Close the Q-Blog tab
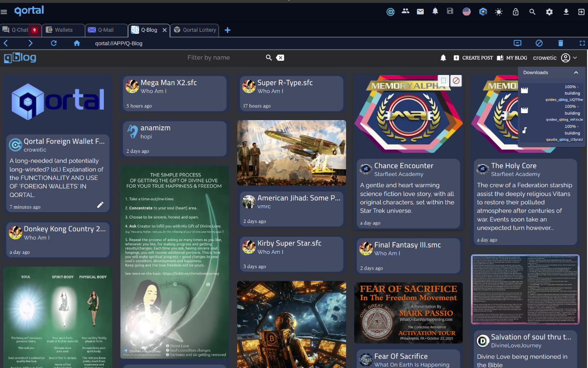 pos(165,30)
